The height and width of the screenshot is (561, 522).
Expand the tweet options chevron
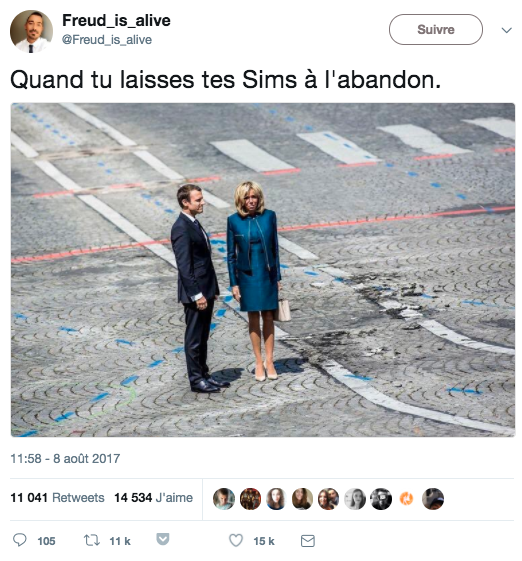(x=506, y=30)
